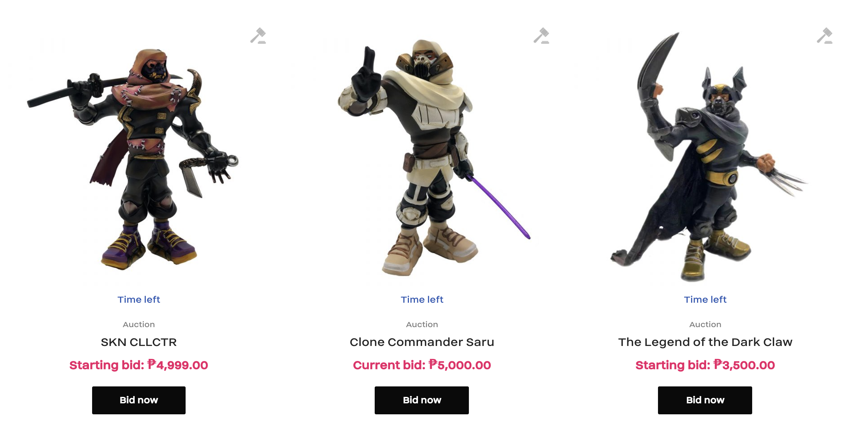Open the SKN CLLCTR product title

pos(139,342)
